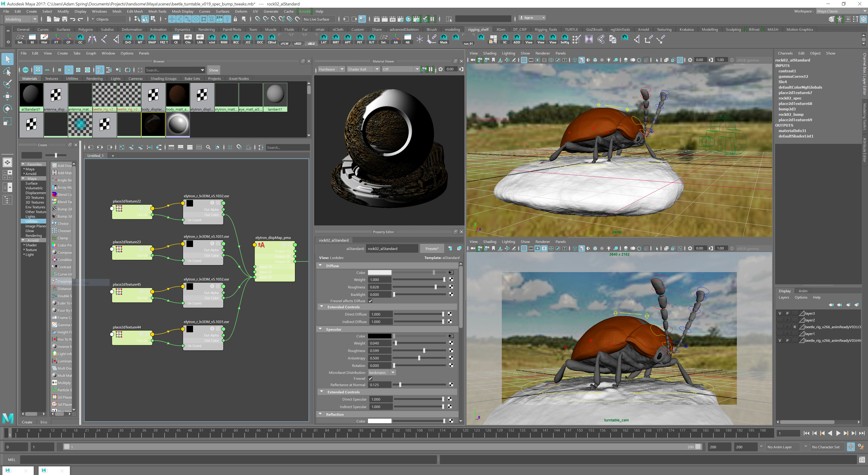Toggle P column for layer1
Screen dimensions: 868x475
[788, 334]
